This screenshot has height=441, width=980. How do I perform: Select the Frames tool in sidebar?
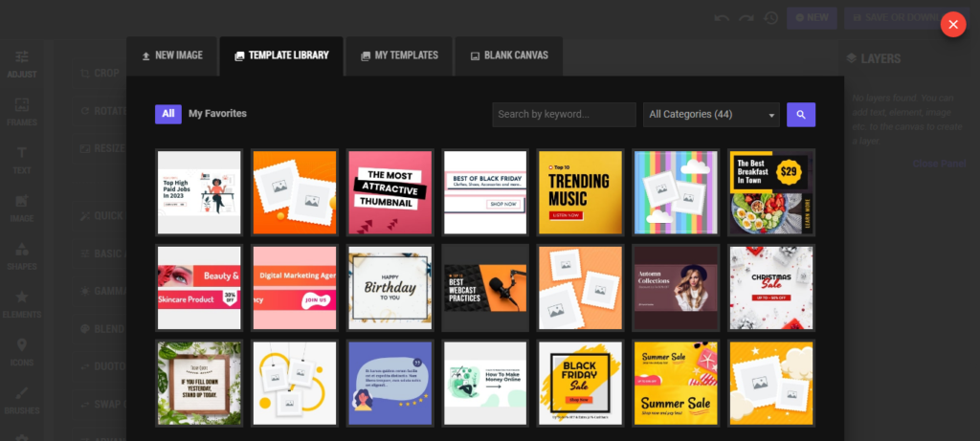pyautogui.click(x=21, y=111)
